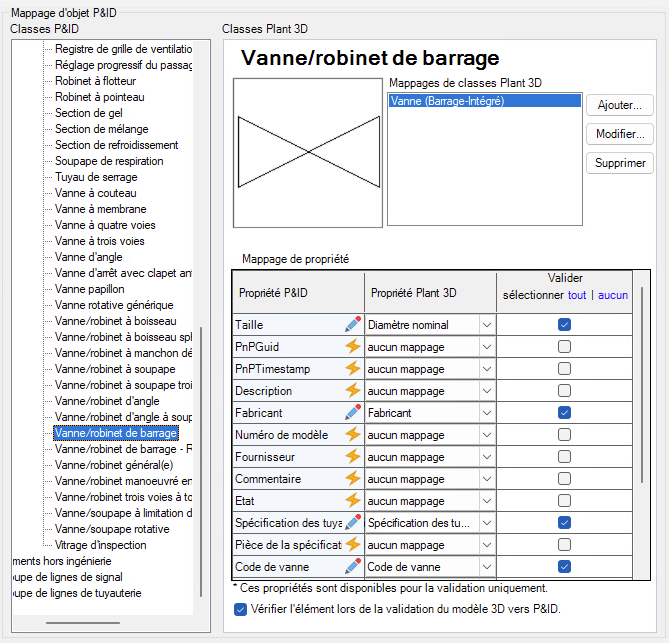Open the dropdown for Commentaire mapping

click(x=487, y=479)
